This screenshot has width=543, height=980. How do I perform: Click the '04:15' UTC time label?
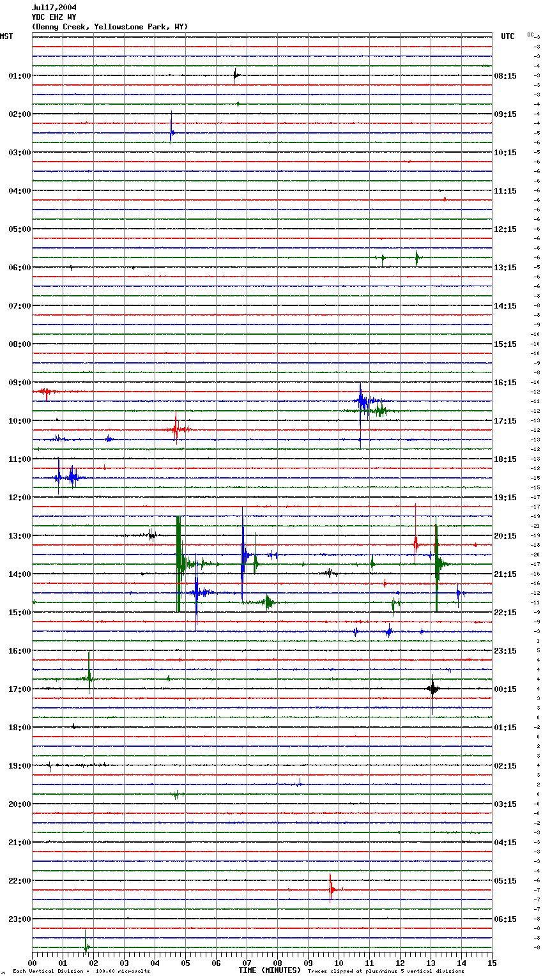pyautogui.click(x=505, y=843)
